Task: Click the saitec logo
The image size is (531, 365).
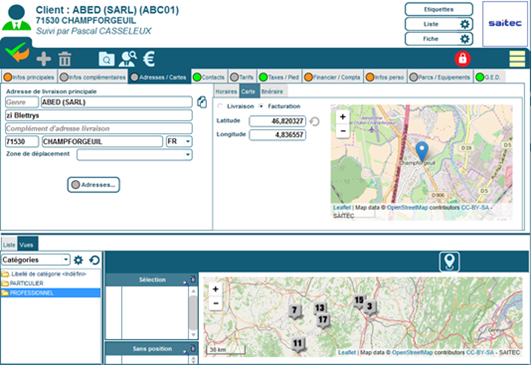Action: tap(505, 23)
